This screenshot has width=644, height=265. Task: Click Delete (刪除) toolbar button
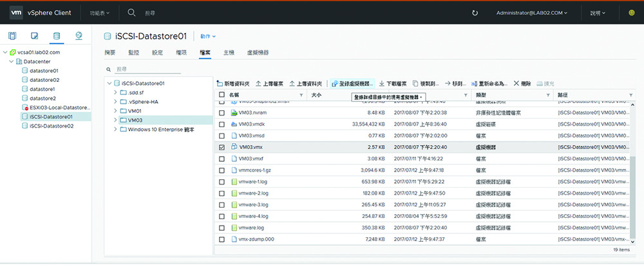[x=522, y=84]
